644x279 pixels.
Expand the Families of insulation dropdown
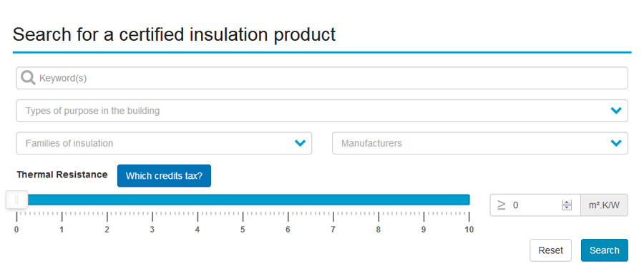pyautogui.click(x=164, y=143)
